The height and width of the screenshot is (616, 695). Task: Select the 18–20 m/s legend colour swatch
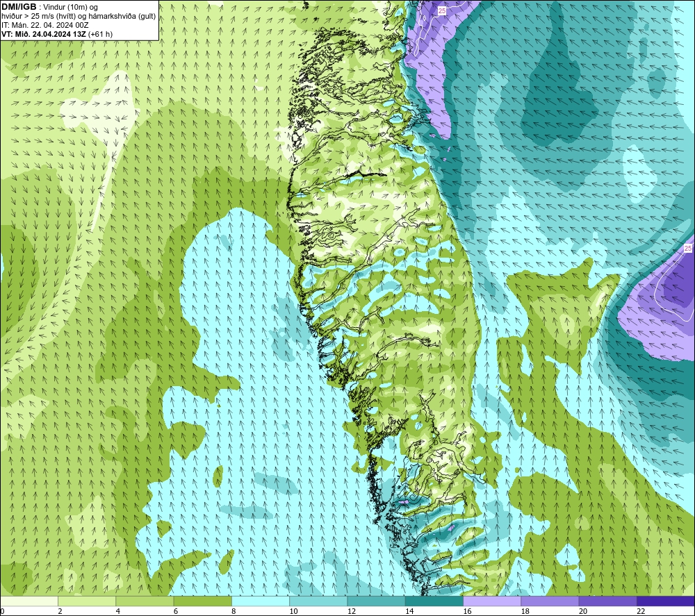[550, 601]
